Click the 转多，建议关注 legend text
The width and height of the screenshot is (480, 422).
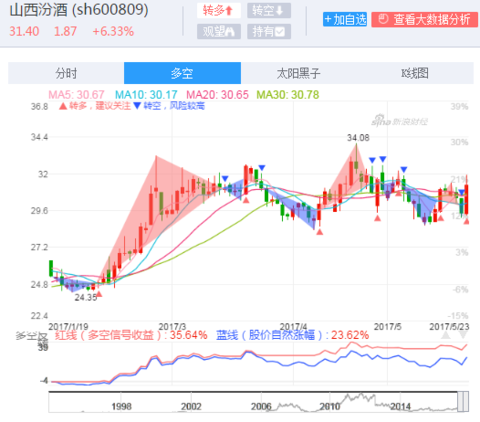100,106
